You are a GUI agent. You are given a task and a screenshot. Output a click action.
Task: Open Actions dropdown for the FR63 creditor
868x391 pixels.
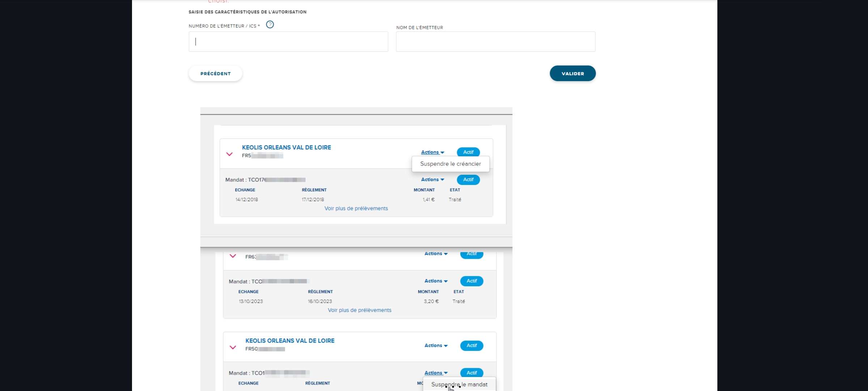[436, 254]
